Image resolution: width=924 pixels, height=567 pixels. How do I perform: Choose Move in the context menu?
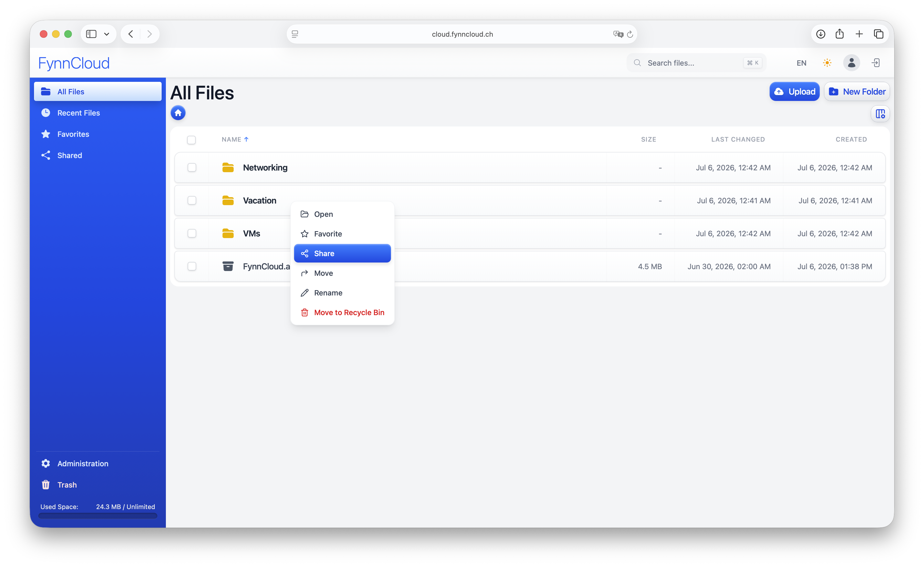pyautogui.click(x=342, y=273)
